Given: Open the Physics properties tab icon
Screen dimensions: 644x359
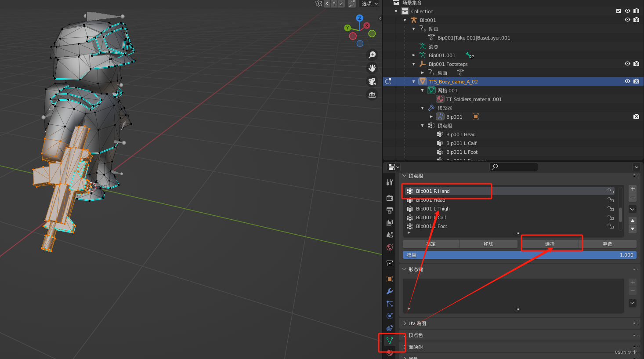Looking at the screenshot, I should (x=390, y=316).
